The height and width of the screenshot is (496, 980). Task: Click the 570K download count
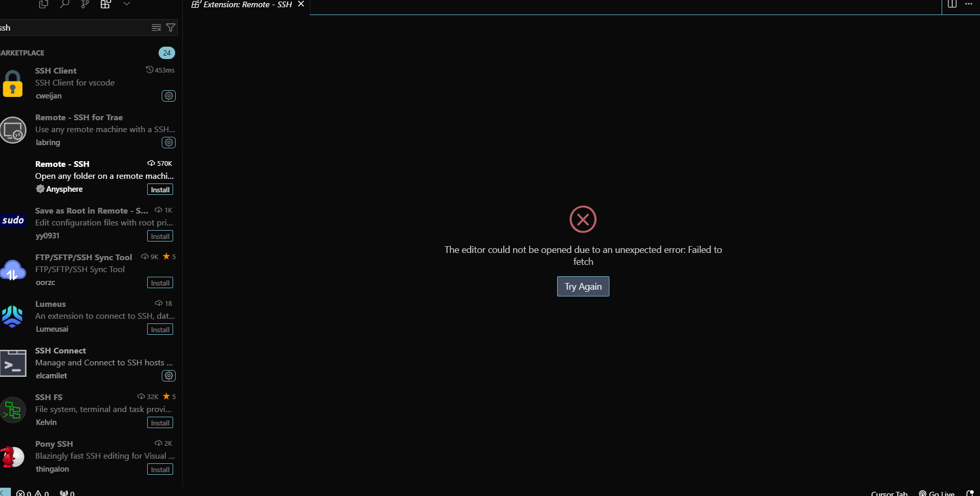(160, 163)
